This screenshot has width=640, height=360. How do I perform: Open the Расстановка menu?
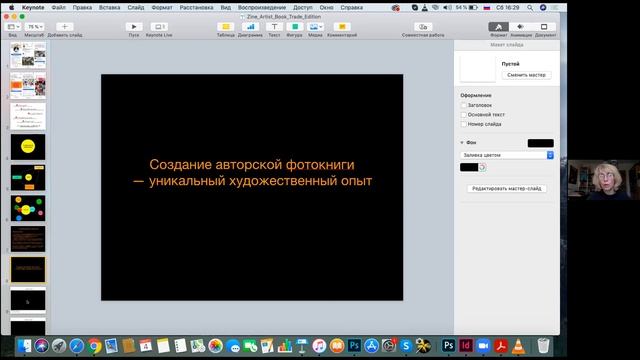pyautogui.click(x=196, y=7)
